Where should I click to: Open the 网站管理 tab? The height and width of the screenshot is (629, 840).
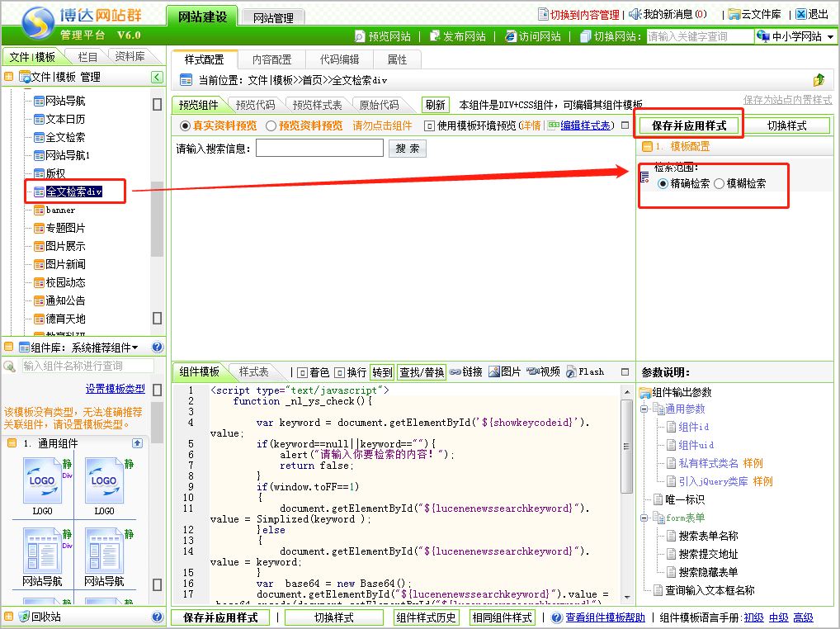273,17
